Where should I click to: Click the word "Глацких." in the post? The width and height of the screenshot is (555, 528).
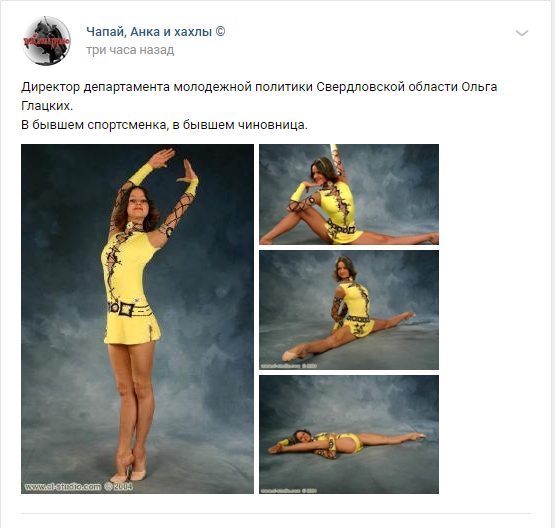(47, 106)
